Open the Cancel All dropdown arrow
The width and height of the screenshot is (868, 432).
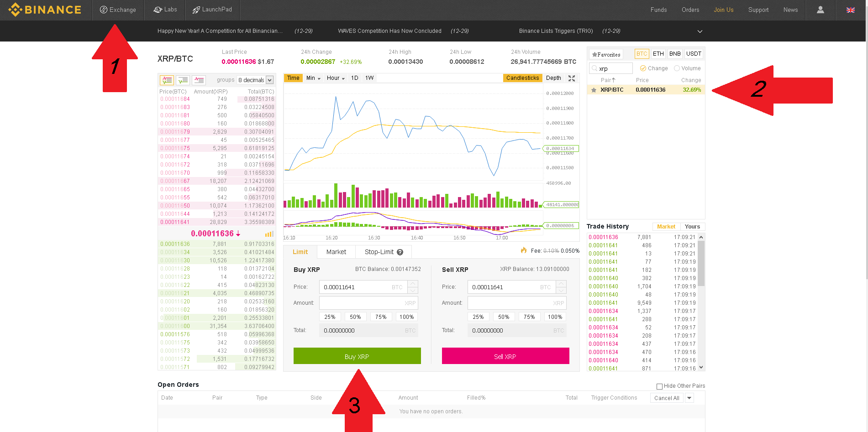pyautogui.click(x=689, y=398)
